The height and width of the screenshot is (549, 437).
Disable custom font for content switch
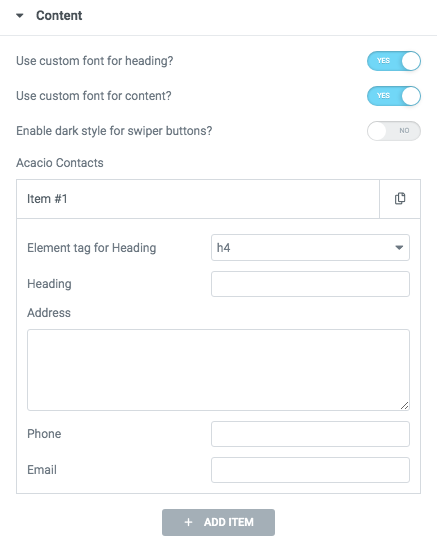[394, 96]
